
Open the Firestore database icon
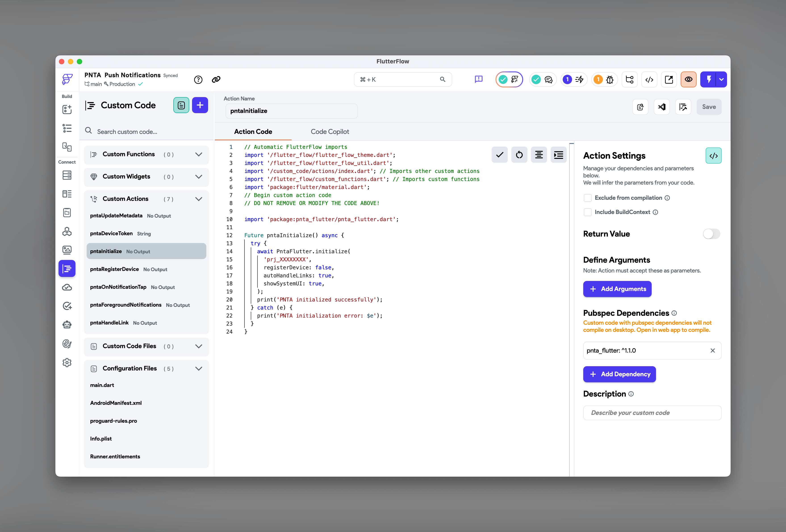pyautogui.click(x=67, y=175)
